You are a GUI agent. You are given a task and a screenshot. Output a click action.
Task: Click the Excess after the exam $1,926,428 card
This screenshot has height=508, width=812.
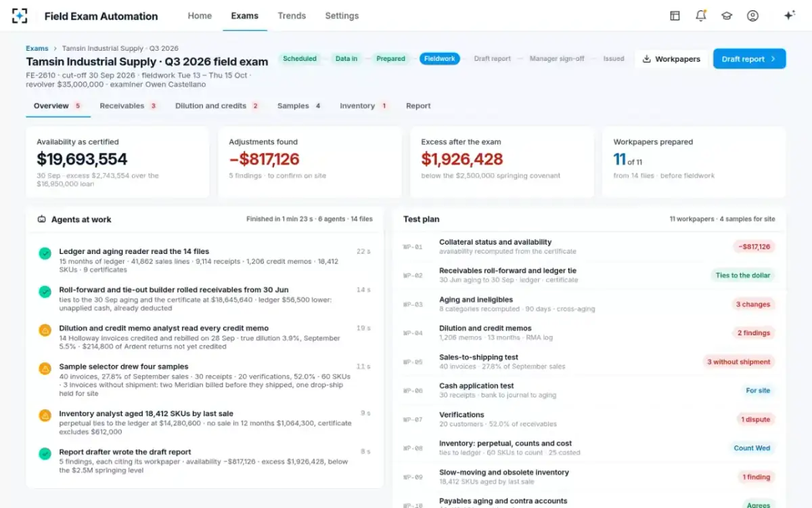click(502, 162)
